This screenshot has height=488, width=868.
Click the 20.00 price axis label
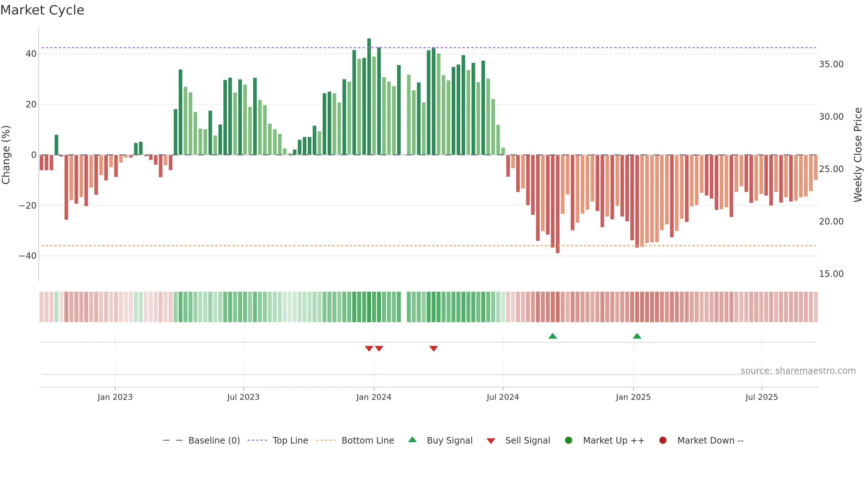pyautogui.click(x=831, y=222)
